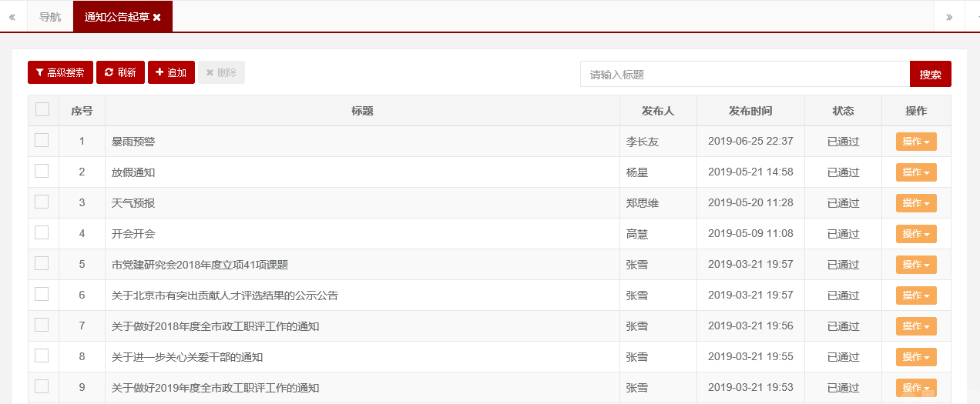Image resolution: width=980 pixels, height=404 pixels.
Task: Click the title text 放假通知
Action: coord(133,172)
